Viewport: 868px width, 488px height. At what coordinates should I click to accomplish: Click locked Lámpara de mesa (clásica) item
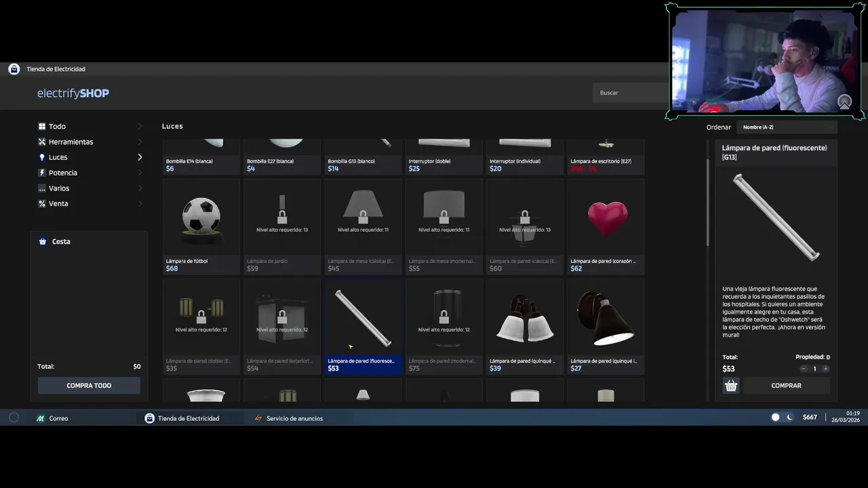pos(363,227)
